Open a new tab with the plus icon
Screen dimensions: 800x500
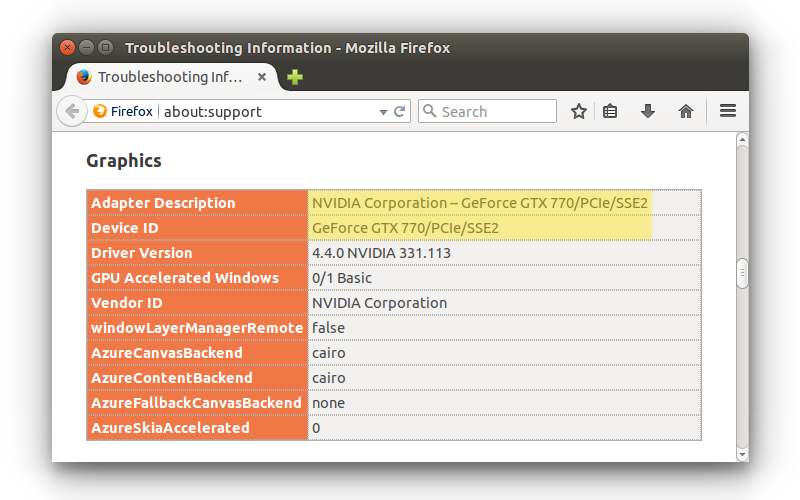[295, 77]
